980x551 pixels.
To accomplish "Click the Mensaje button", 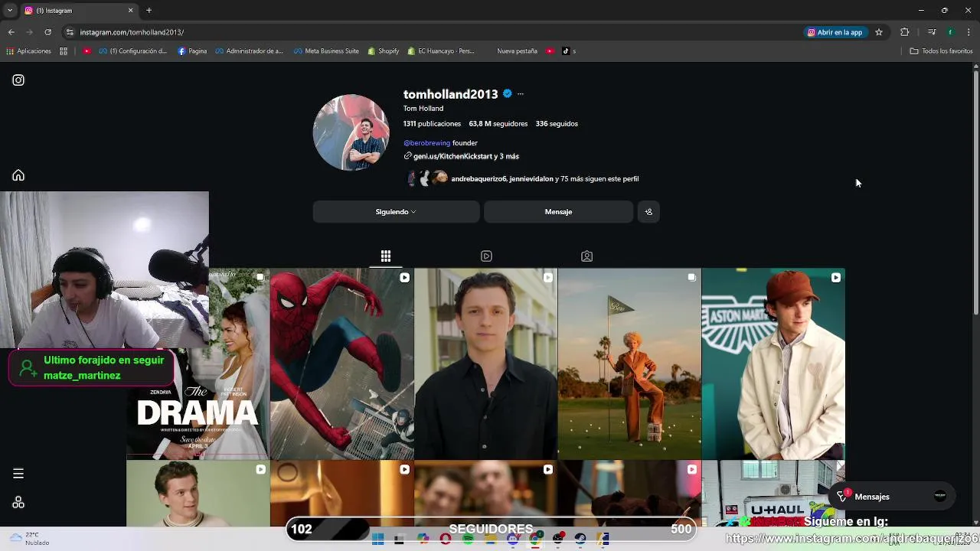I will click(558, 212).
